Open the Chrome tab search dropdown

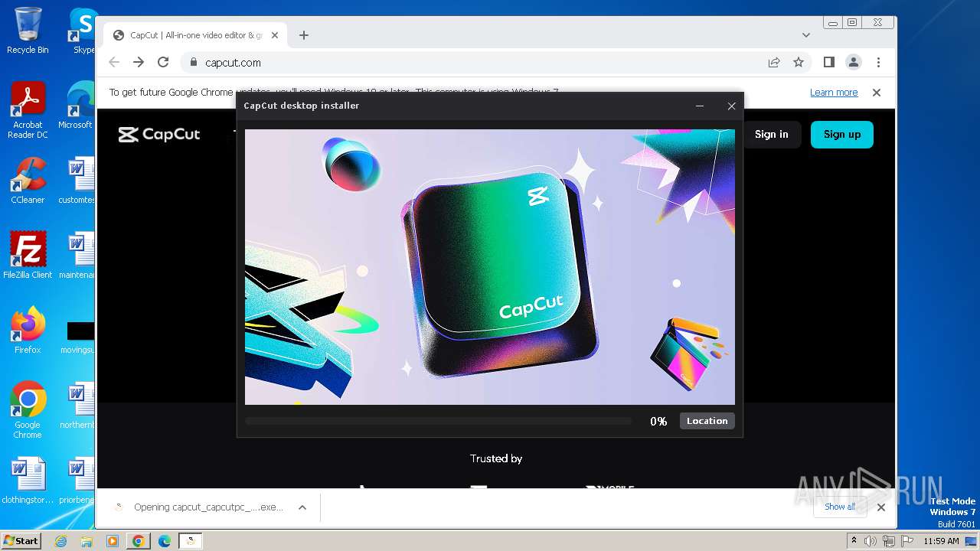point(805,35)
